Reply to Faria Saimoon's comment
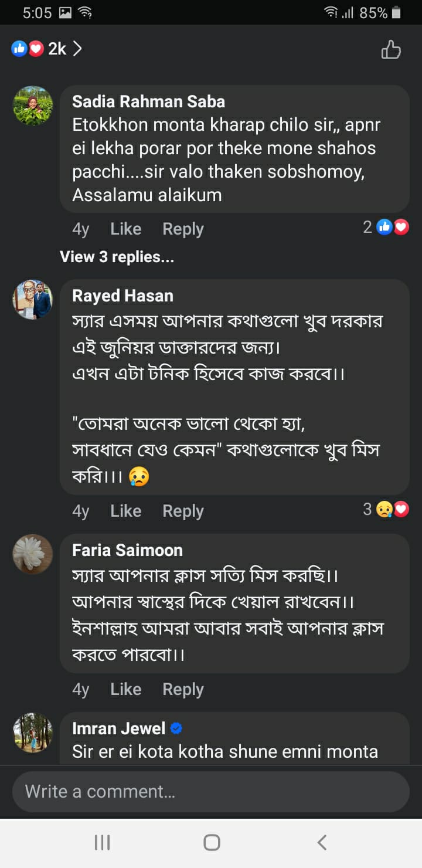The width and height of the screenshot is (422, 868). (x=183, y=689)
